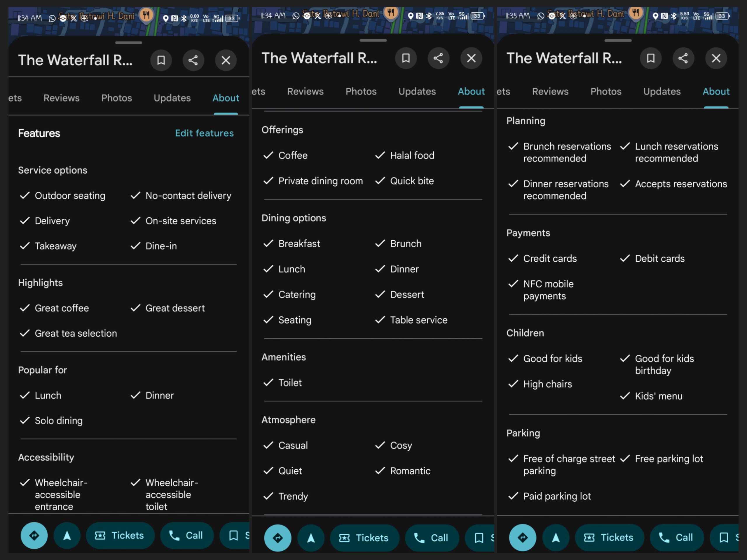Image resolution: width=747 pixels, height=560 pixels.
Task: Tap the truncated title in the left screenshot
Action: [x=75, y=60]
